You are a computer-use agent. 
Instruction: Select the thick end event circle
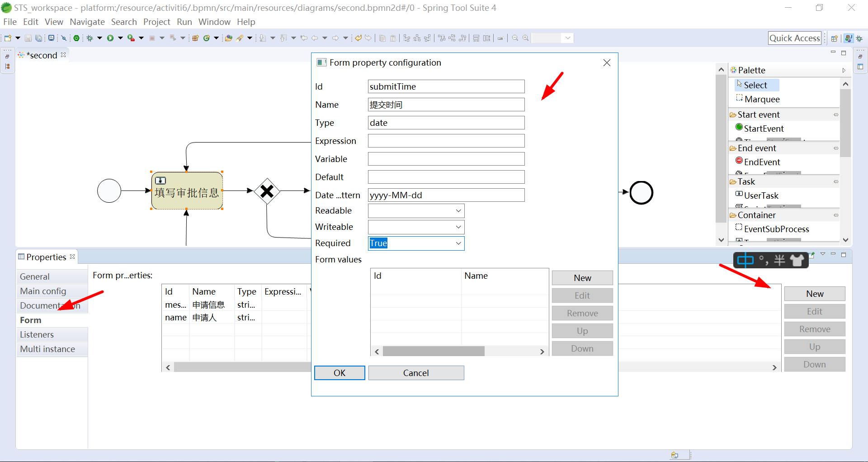641,192
